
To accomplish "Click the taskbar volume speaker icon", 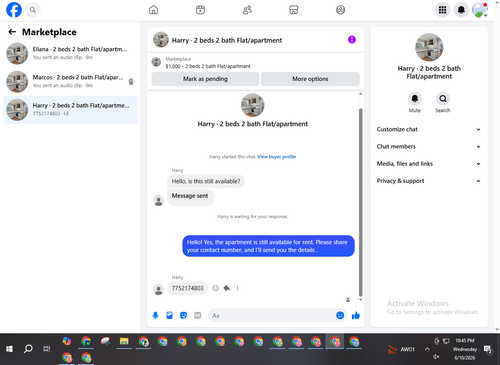I will point(436,357).
